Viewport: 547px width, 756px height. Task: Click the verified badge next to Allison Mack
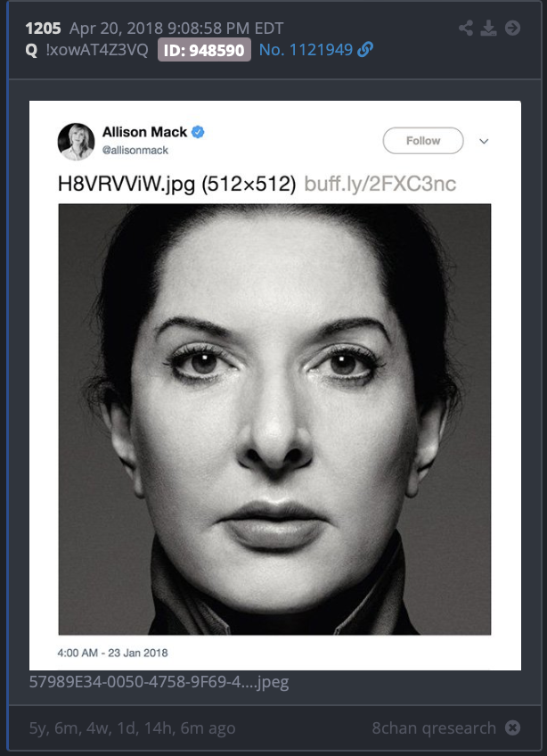198,132
